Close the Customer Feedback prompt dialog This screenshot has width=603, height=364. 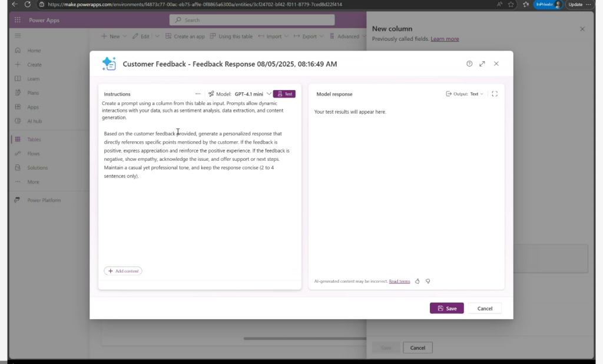496,64
